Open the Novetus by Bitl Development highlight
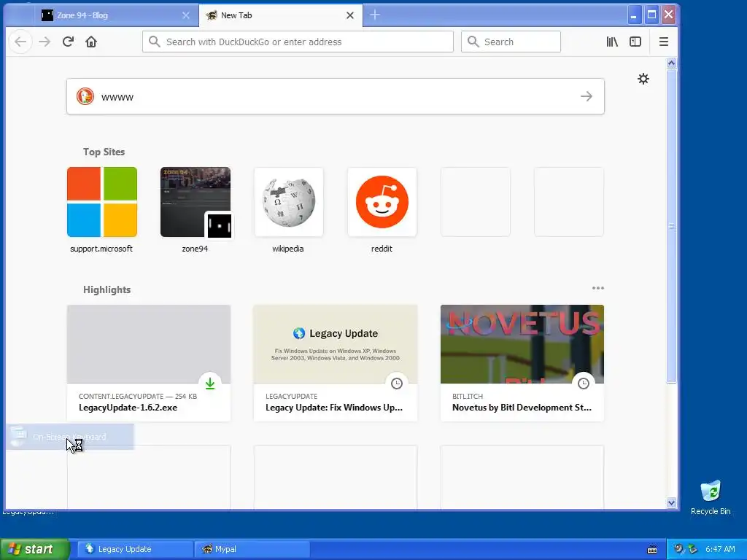 point(522,363)
